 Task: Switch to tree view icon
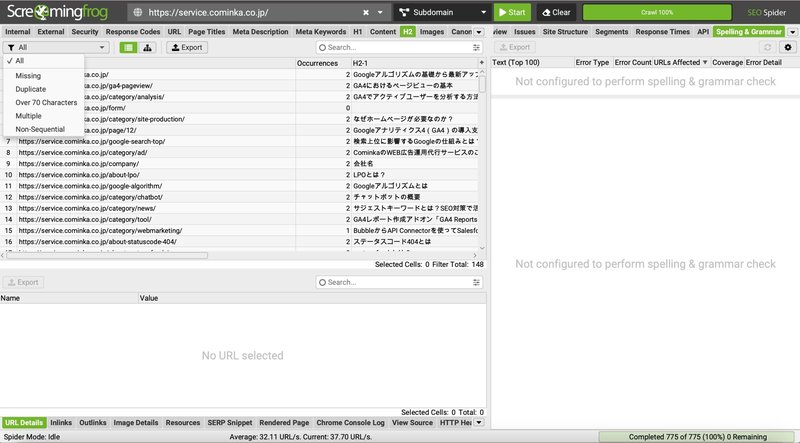147,47
